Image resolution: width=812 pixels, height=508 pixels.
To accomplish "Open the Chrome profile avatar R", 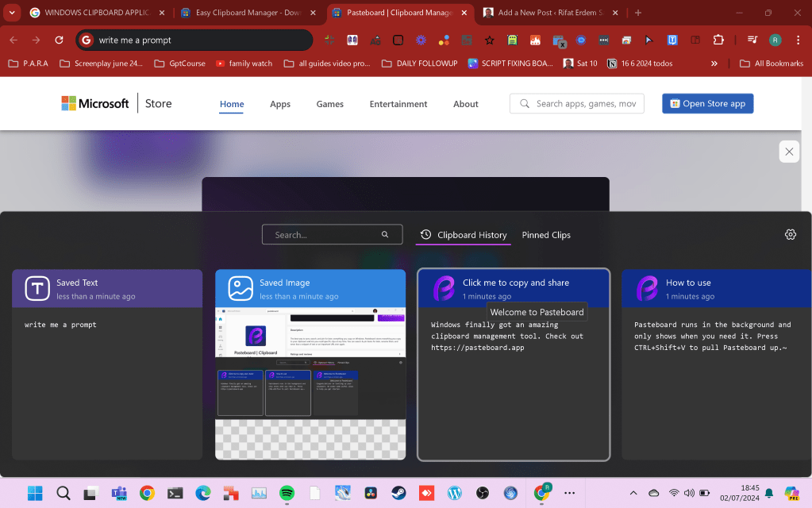I will point(775,40).
